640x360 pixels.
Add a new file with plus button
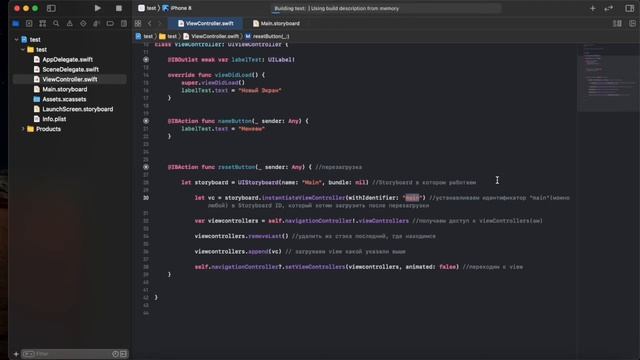pyautogui.click(x=16, y=354)
